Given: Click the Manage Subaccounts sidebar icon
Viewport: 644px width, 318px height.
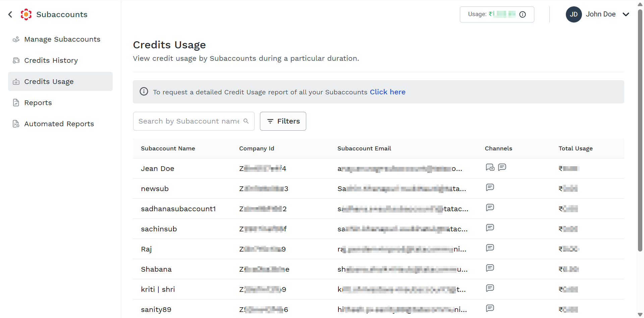Looking at the screenshot, I should pyautogui.click(x=16, y=39).
